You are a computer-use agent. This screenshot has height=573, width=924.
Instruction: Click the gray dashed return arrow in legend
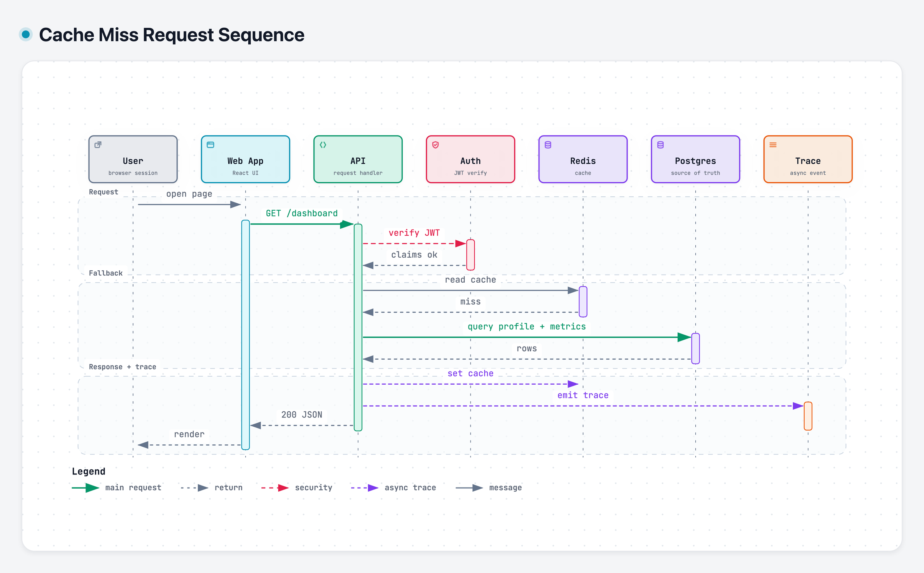(x=195, y=488)
